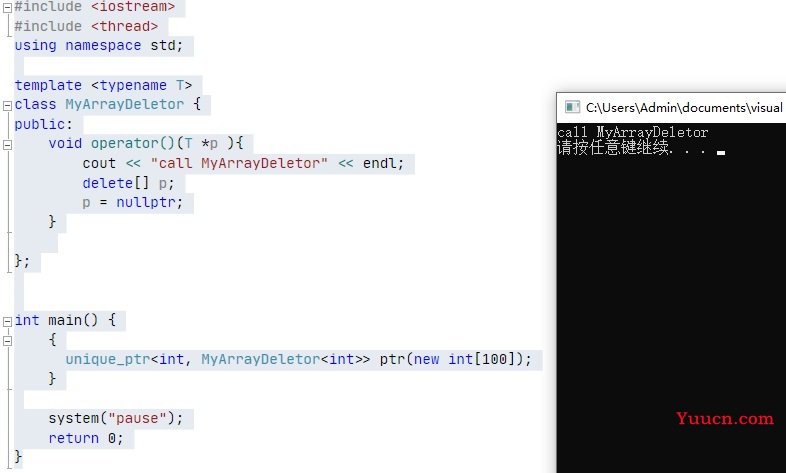Collapse the void operator() fold toggle
The image size is (786, 473).
pyautogui.click(x=8, y=145)
